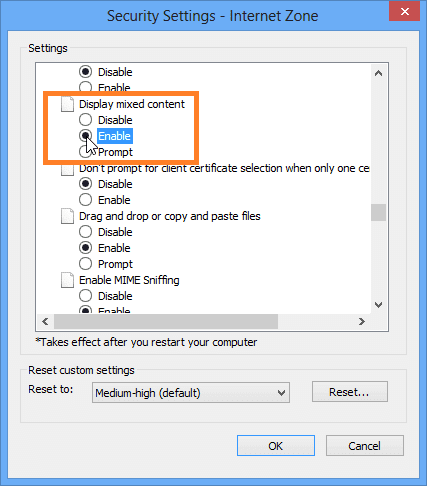427x486 pixels.
Task: Click the vertical scrollbar thumb
Action: click(378, 212)
